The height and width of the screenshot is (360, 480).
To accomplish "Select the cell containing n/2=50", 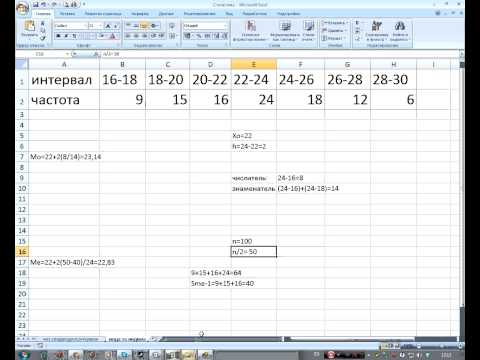I will pyautogui.click(x=253, y=252).
